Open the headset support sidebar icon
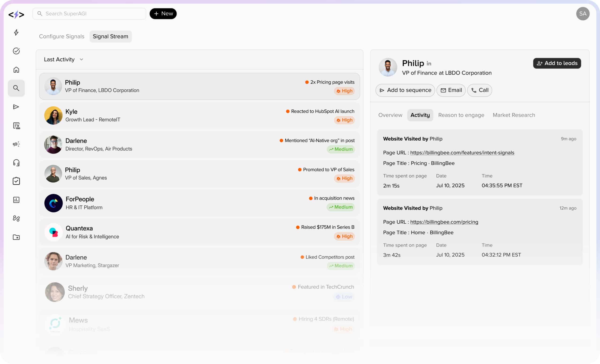The width and height of the screenshot is (600, 364). [x=16, y=163]
